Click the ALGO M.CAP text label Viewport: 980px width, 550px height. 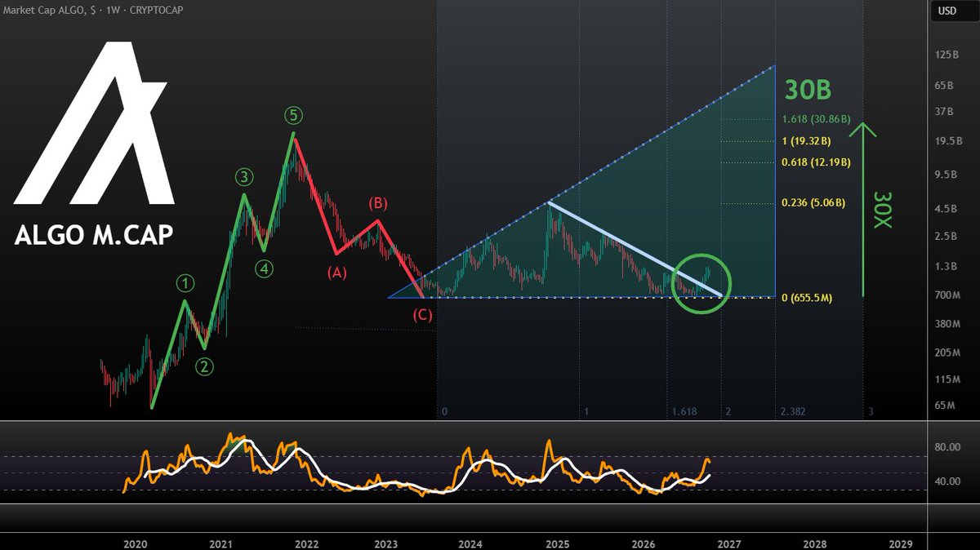tap(93, 235)
